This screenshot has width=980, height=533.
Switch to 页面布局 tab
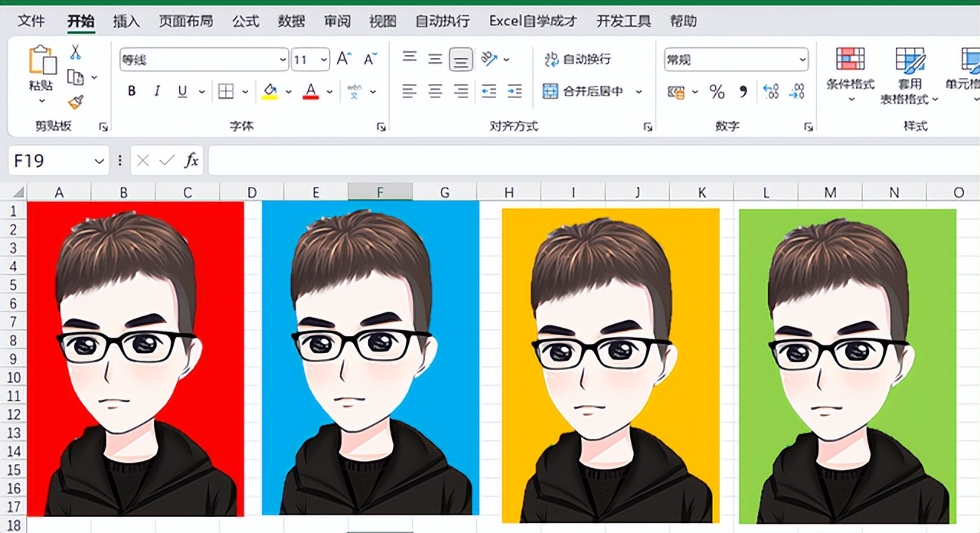tap(186, 21)
